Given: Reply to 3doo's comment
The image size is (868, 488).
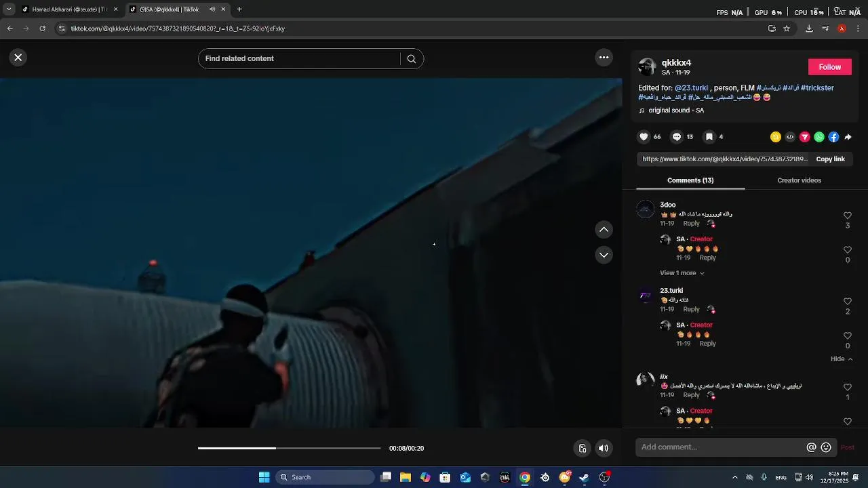Looking at the screenshot, I should coord(691,224).
